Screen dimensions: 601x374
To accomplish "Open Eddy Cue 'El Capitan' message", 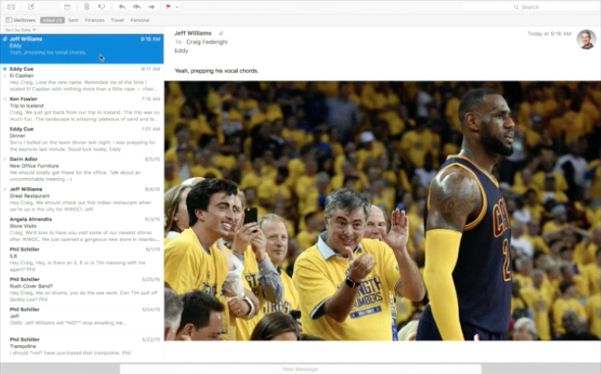I will click(x=82, y=79).
